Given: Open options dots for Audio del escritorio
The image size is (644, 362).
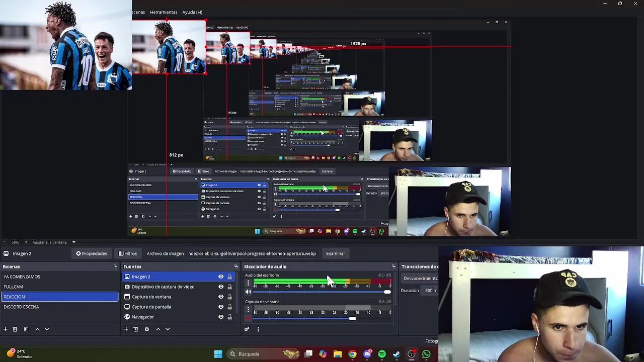Looking at the screenshot, I should click(x=248, y=284).
